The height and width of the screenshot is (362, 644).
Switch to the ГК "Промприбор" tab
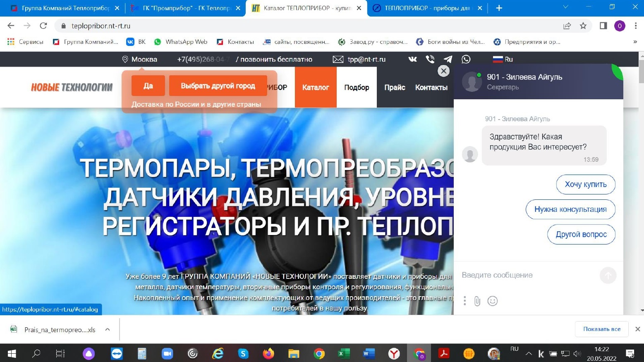click(x=185, y=8)
